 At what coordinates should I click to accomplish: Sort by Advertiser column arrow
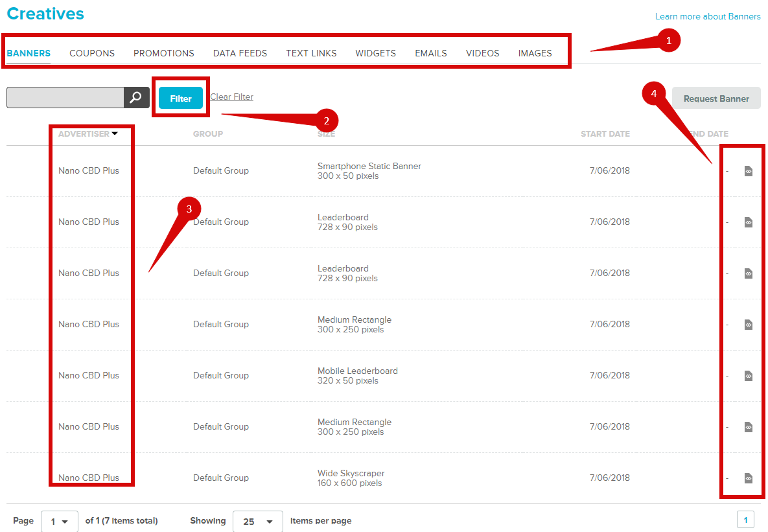click(x=115, y=134)
